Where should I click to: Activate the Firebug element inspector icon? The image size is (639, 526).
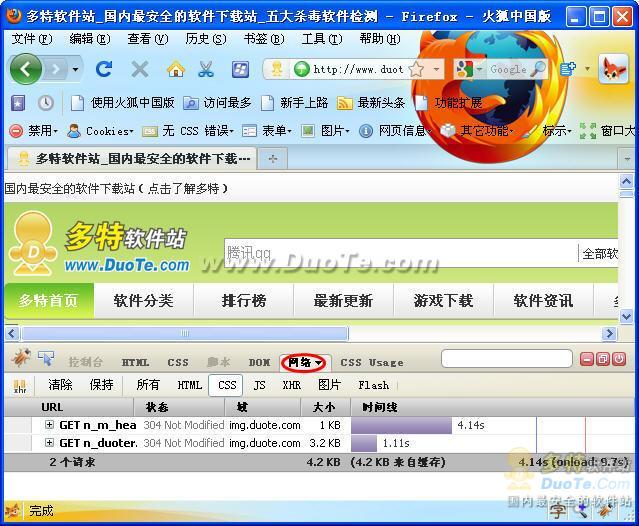pos(46,358)
